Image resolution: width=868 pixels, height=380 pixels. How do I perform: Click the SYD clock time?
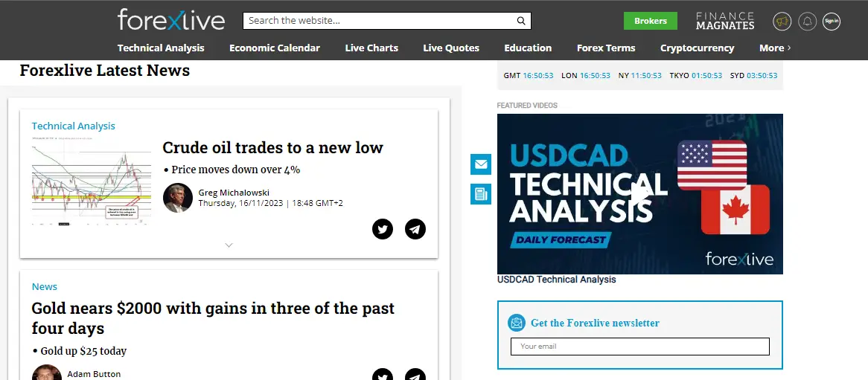[762, 76]
